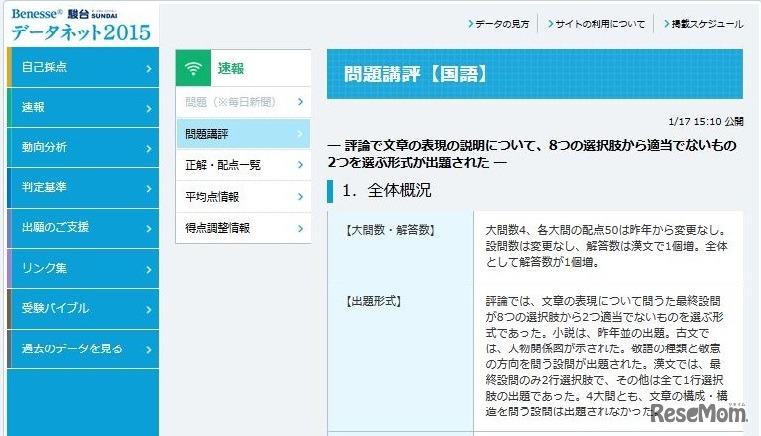The width and height of the screenshot is (761, 436).
Task: Click the chevron arrow beside 受験バイブル
Action: tap(149, 309)
